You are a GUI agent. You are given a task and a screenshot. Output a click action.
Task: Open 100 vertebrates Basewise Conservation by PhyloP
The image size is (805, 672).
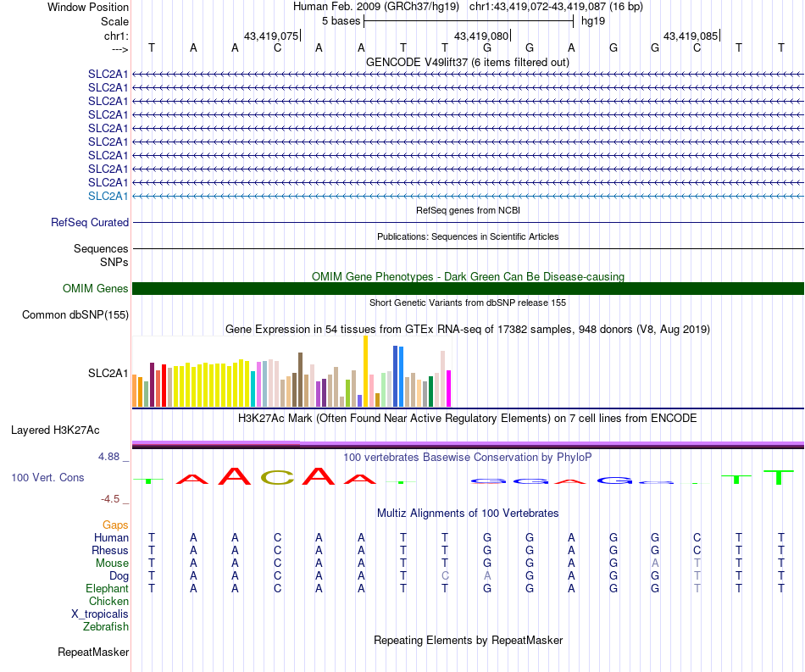pos(468,457)
